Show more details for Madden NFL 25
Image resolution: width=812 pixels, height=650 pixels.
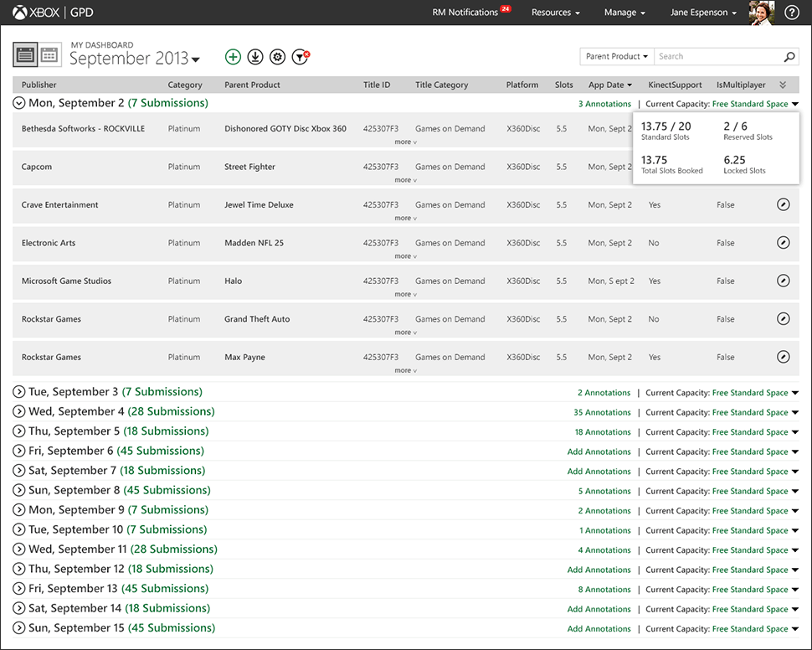(x=405, y=256)
